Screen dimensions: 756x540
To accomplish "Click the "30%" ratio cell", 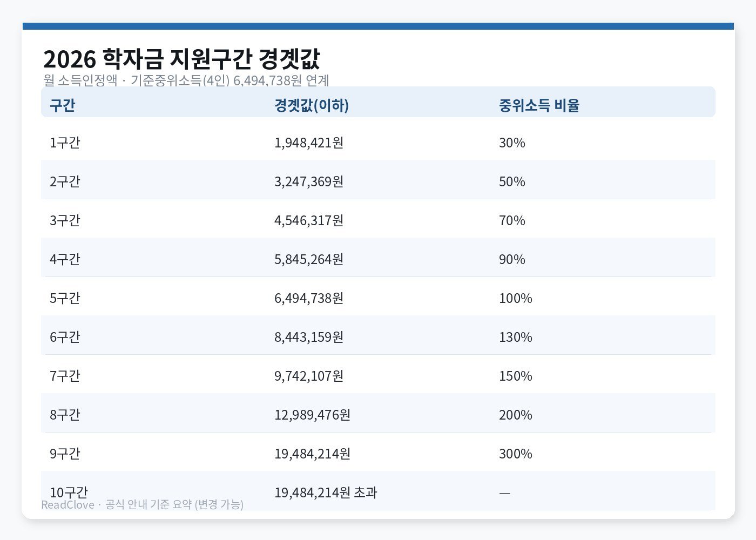I will [x=512, y=143].
